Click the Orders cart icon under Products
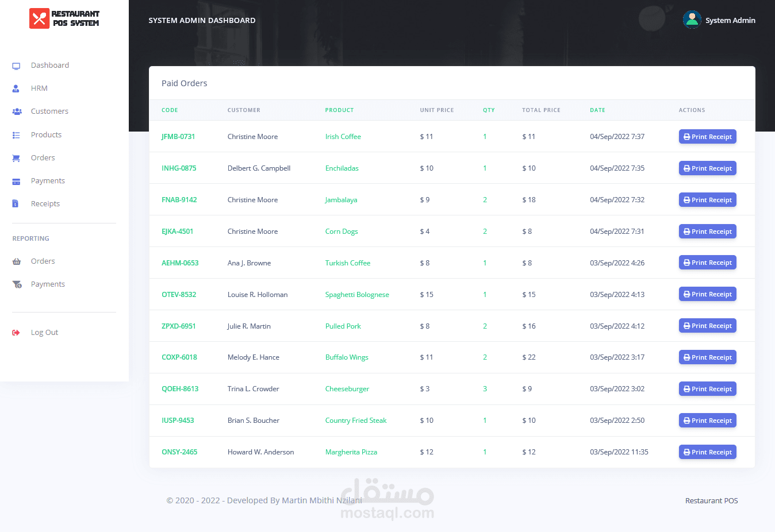This screenshot has height=532, width=775. coord(16,158)
